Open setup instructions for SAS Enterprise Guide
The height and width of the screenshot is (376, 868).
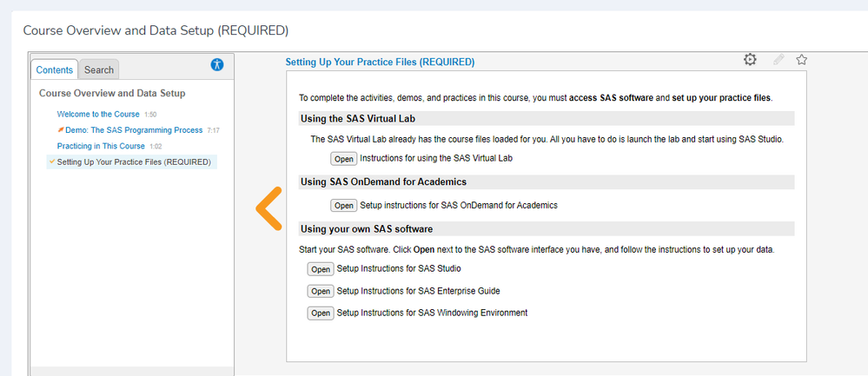pyautogui.click(x=321, y=291)
